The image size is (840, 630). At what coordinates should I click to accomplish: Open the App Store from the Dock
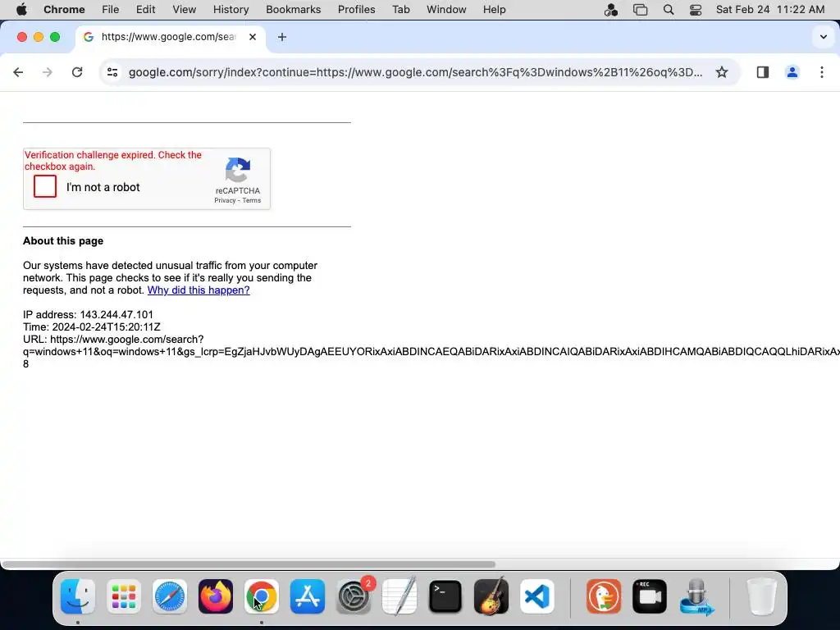(x=308, y=596)
